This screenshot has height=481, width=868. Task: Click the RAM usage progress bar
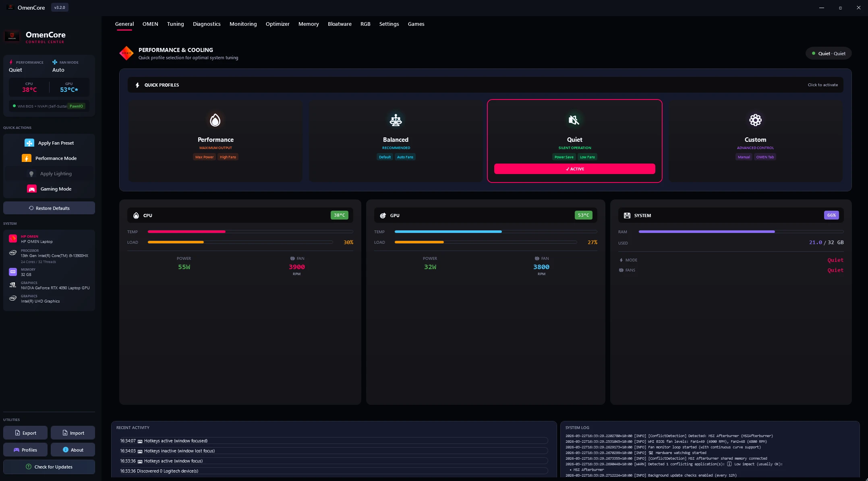tap(741, 232)
